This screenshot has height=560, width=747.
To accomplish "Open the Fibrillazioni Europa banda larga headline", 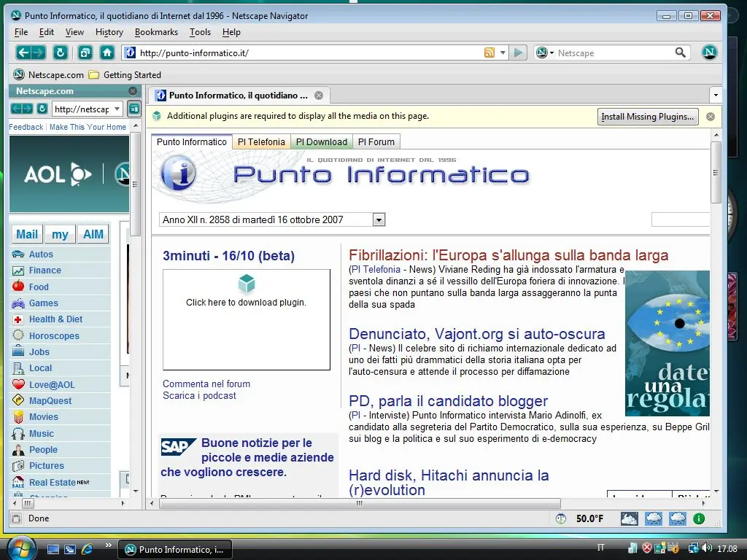I will click(x=508, y=255).
